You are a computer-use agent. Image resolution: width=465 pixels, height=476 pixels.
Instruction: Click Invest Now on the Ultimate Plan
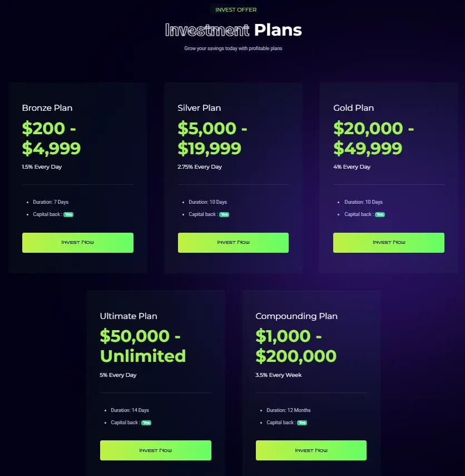tap(155, 450)
